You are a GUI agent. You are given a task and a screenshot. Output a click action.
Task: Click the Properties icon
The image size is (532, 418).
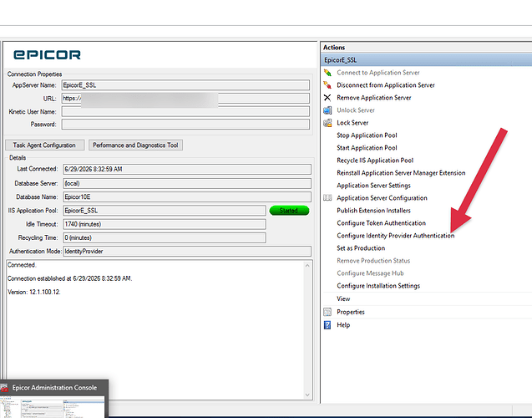point(327,312)
